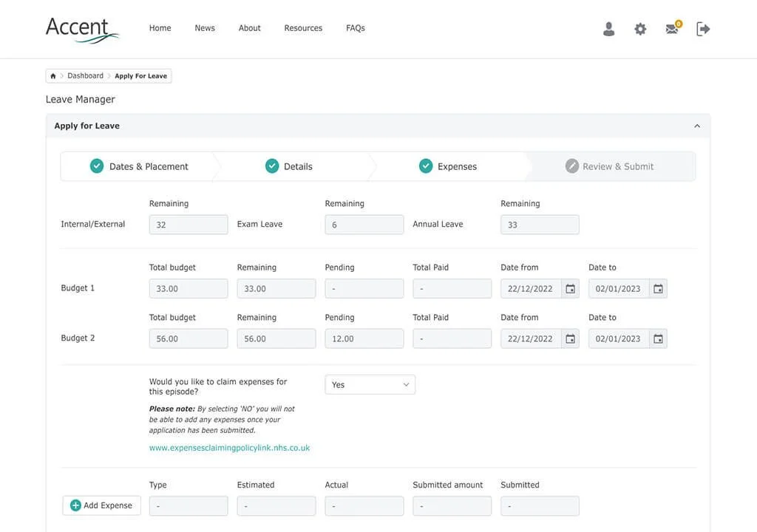Open the user profile icon
The width and height of the screenshot is (757, 532).
coord(609,29)
